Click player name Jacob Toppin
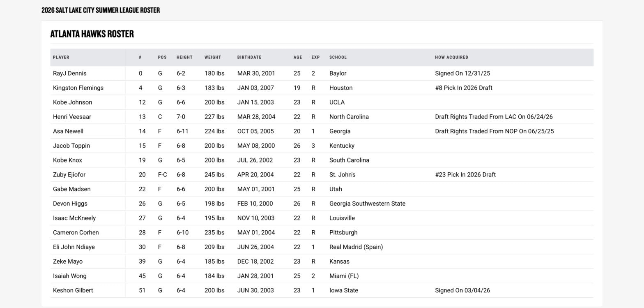Viewport: 644px width, 308px height. (71, 146)
